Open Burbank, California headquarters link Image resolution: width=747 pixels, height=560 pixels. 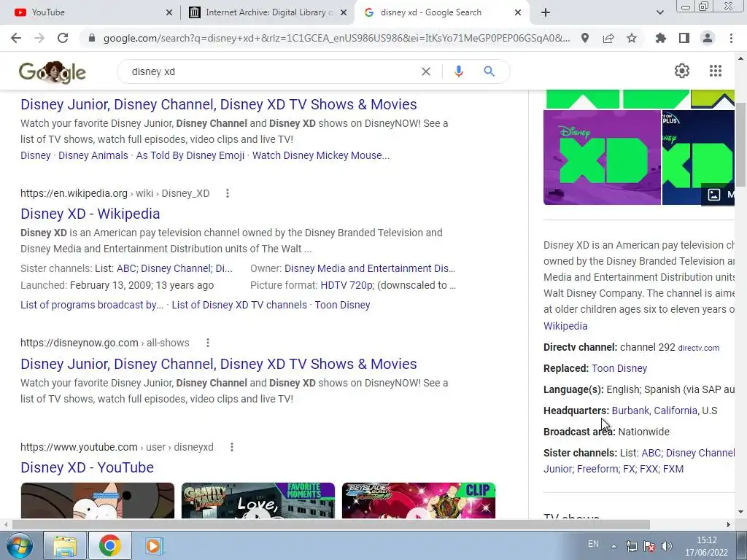coord(654,411)
